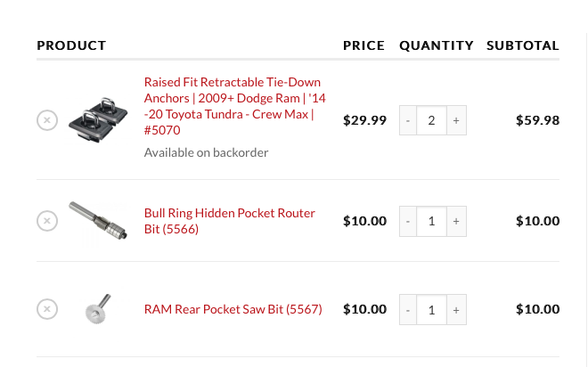This screenshot has width=588, height=367.
Task: Open Bull Ring Hidden Pocket Router Bit link
Action: tap(230, 221)
